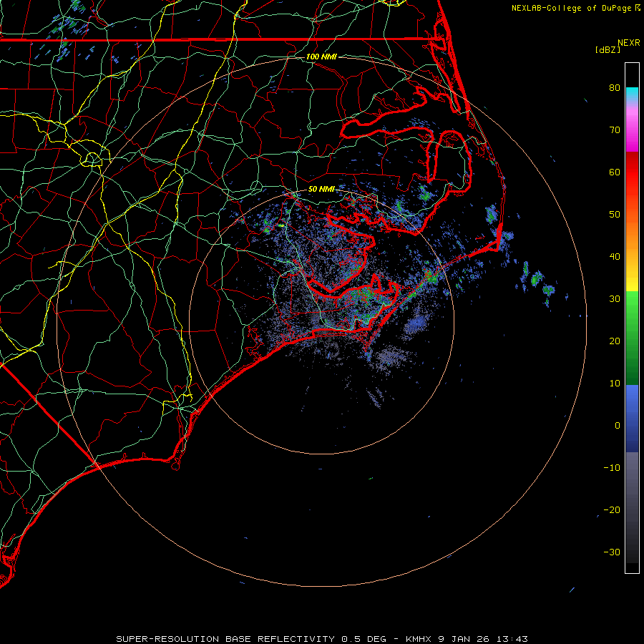Click the SUPER-RESOLUTION BASE REFLECTIVITY caption text

pos(225,639)
